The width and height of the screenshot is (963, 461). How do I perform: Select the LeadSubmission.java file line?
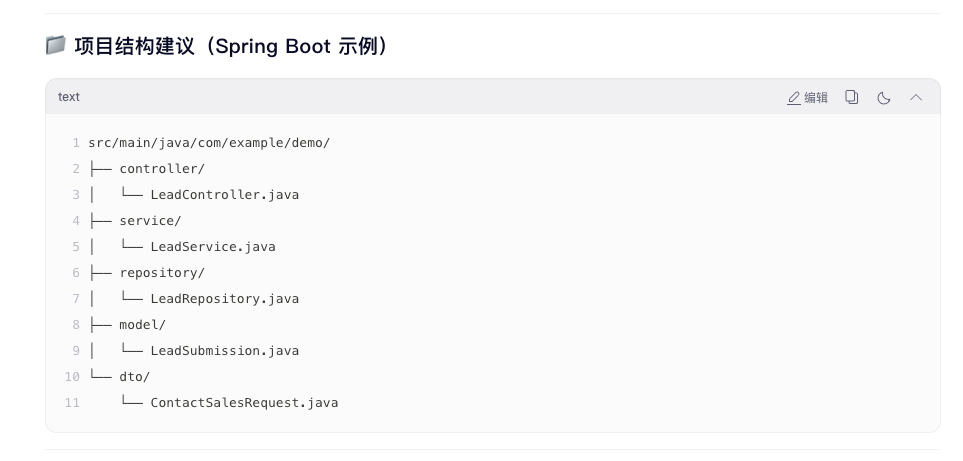tap(224, 351)
